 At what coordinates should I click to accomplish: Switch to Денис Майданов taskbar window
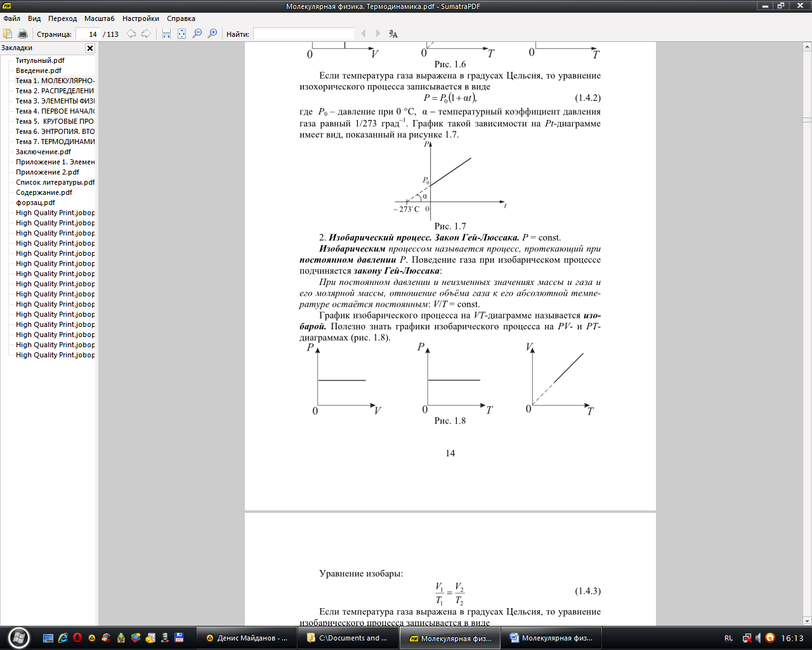[246, 638]
